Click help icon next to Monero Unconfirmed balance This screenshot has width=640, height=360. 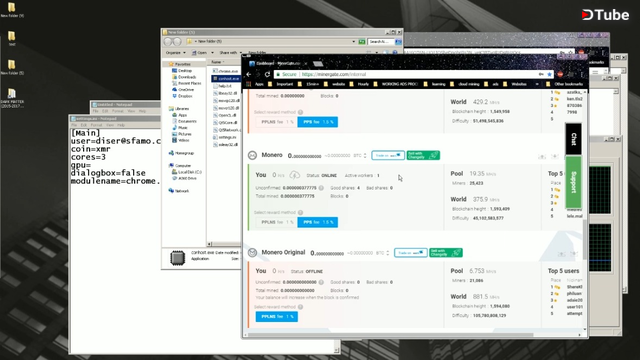coord(321,188)
